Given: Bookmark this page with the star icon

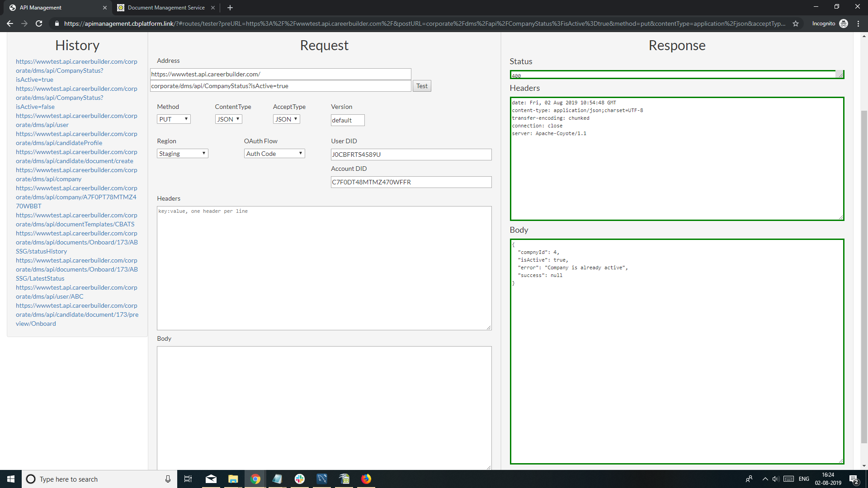Looking at the screenshot, I should 796,23.
